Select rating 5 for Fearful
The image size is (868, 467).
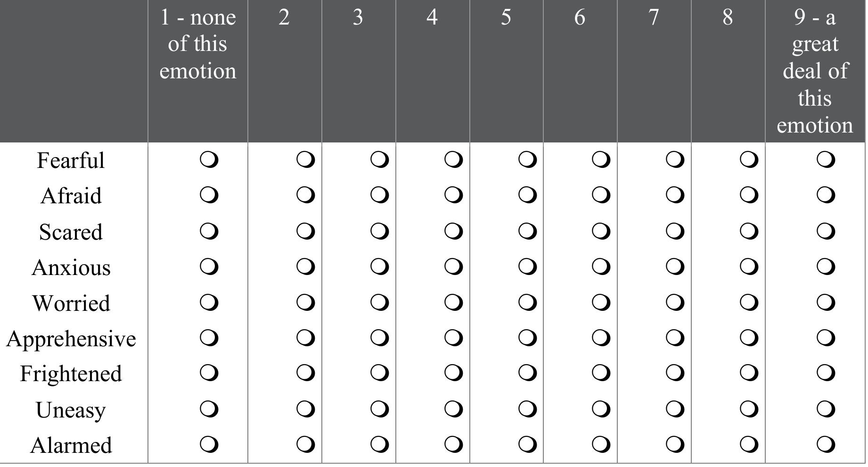(x=527, y=160)
